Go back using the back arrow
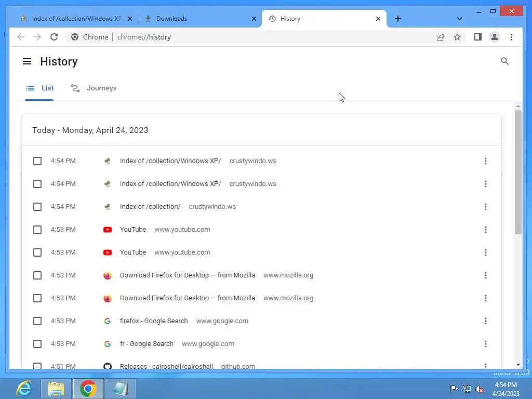 point(21,37)
